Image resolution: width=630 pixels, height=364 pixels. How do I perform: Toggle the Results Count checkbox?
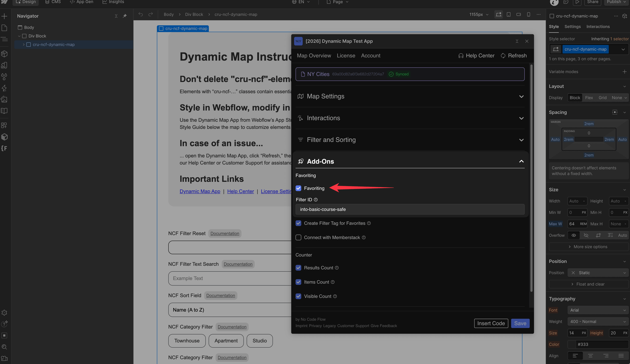click(299, 268)
